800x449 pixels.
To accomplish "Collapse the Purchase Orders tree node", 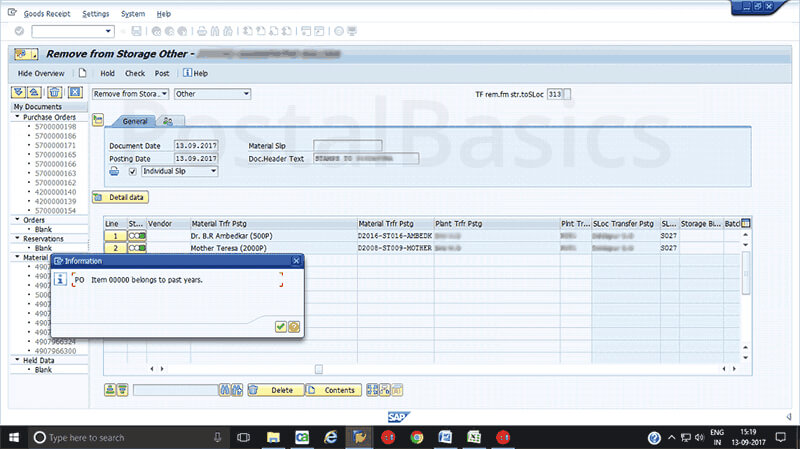I will click(x=17, y=117).
